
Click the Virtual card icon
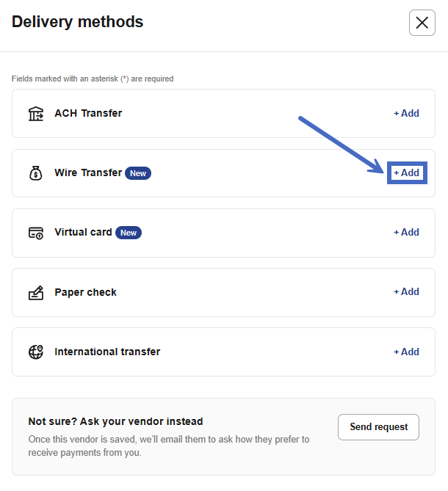click(x=35, y=233)
